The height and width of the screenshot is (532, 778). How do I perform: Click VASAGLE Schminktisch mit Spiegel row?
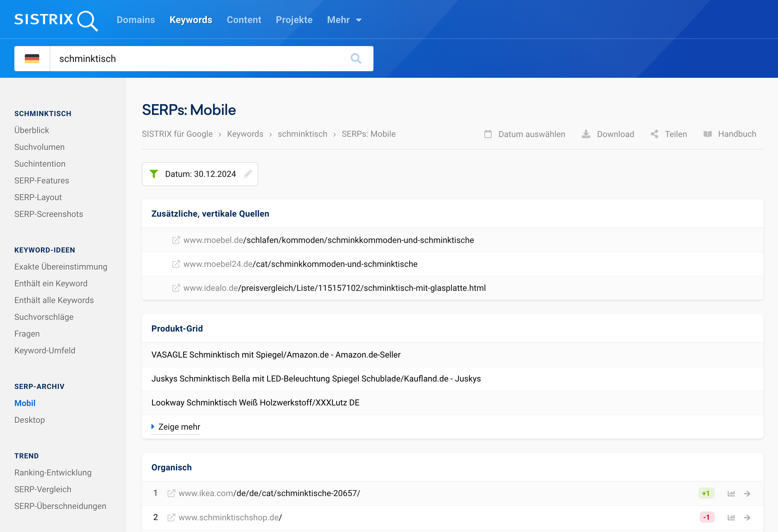(x=453, y=355)
